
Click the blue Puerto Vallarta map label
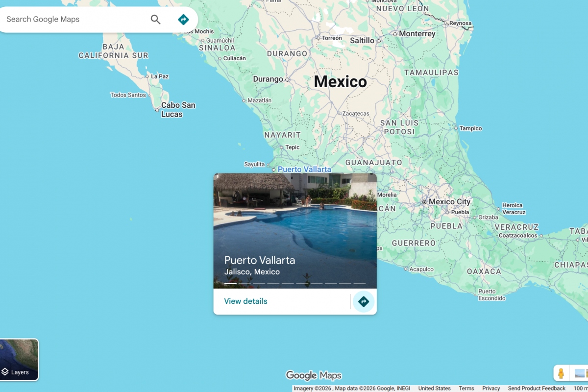[304, 170]
